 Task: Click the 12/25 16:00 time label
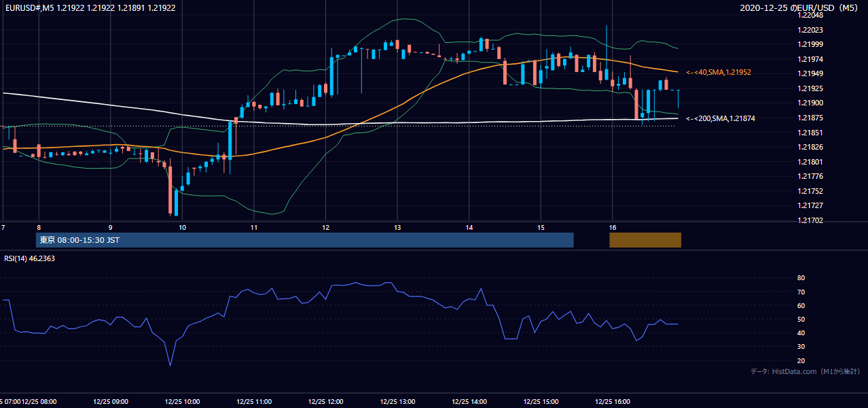[x=613, y=401]
